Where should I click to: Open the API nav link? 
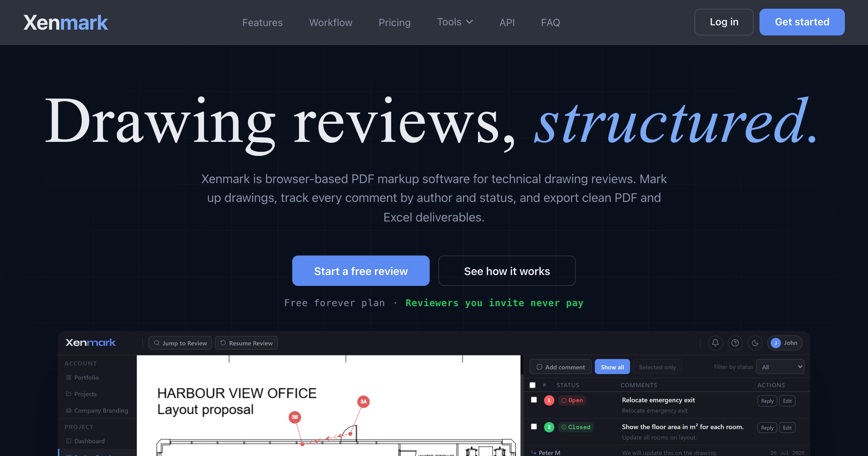pyautogui.click(x=507, y=22)
